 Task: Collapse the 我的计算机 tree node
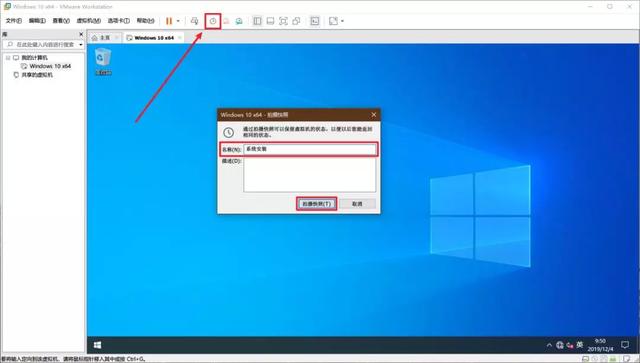(x=8, y=58)
